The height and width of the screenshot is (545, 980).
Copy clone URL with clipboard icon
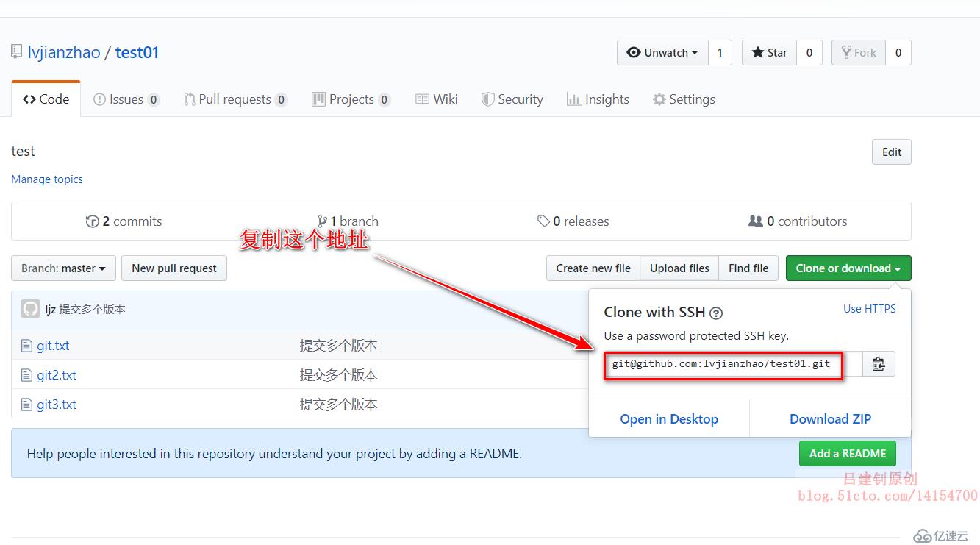[x=879, y=364]
